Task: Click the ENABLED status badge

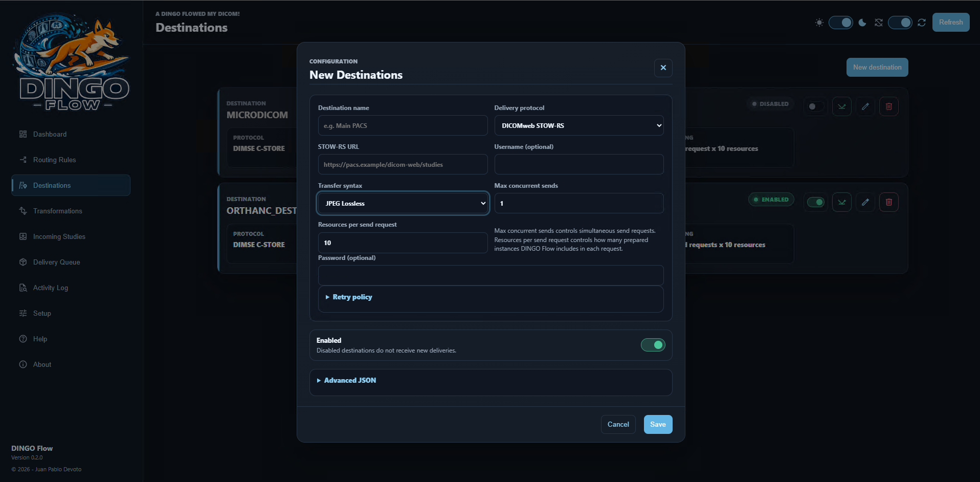Action: click(x=771, y=200)
